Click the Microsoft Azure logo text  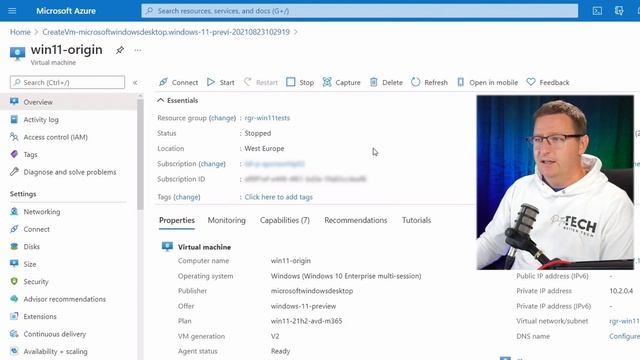[x=66, y=11]
